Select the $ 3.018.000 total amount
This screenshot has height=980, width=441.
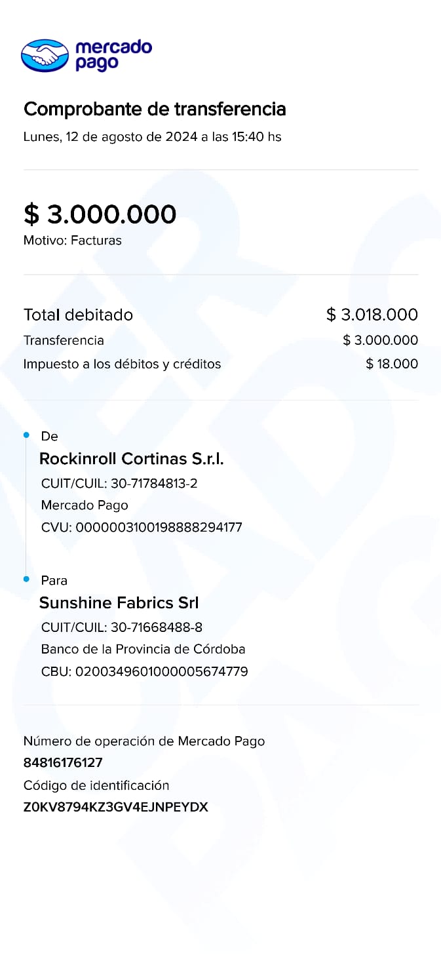(x=372, y=315)
